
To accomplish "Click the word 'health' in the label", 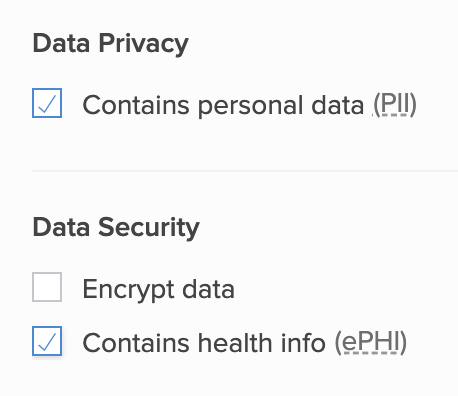I will 236,343.
